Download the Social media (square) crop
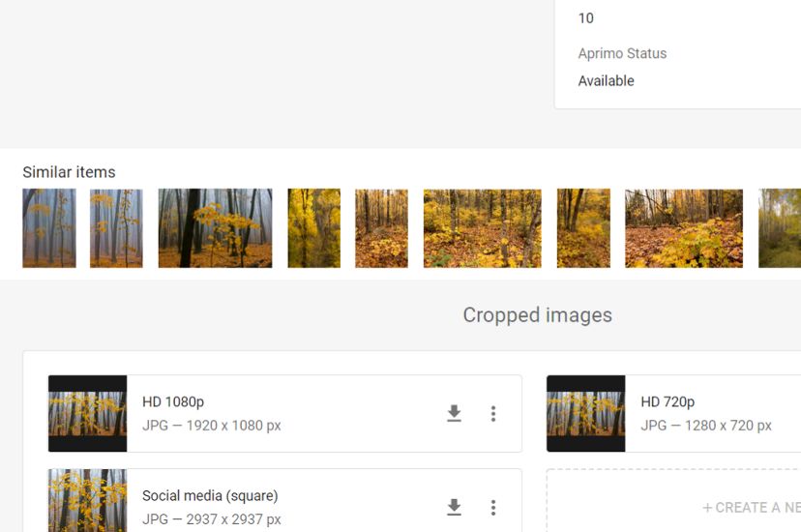 click(x=454, y=507)
